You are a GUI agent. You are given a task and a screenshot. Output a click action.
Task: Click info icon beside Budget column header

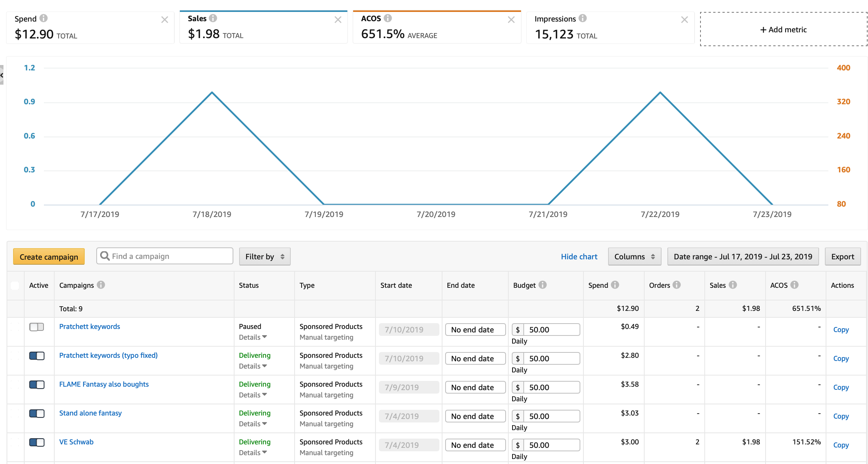pos(543,285)
